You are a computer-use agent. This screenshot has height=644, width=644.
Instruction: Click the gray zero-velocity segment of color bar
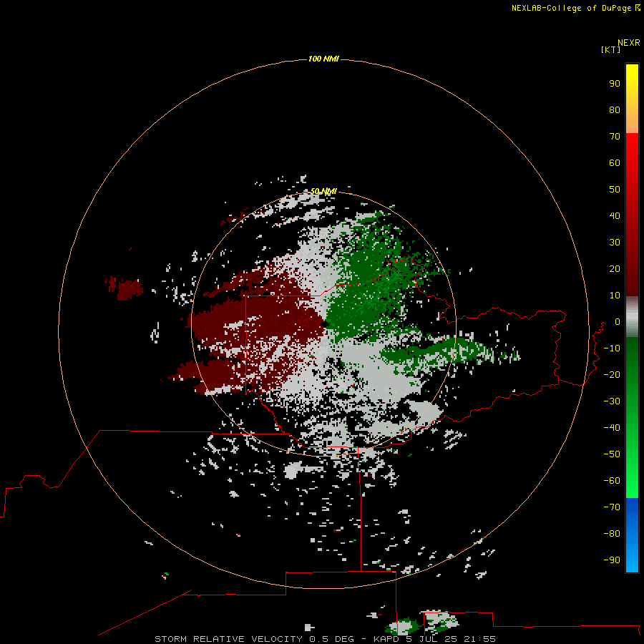click(x=632, y=317)
